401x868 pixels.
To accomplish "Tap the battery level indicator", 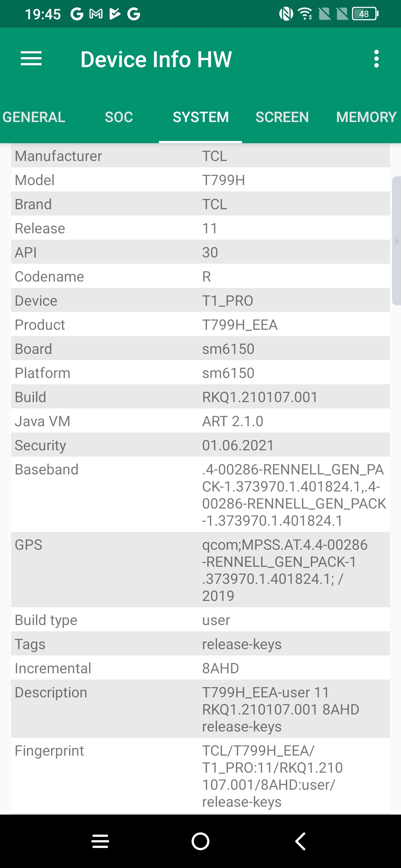I will pos(365,14).
